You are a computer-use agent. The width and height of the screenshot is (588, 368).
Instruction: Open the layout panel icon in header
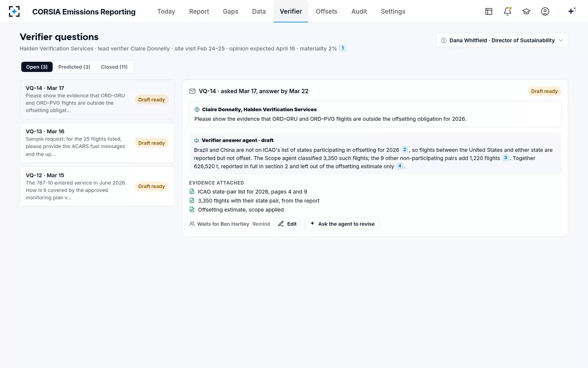click(489, 11)
